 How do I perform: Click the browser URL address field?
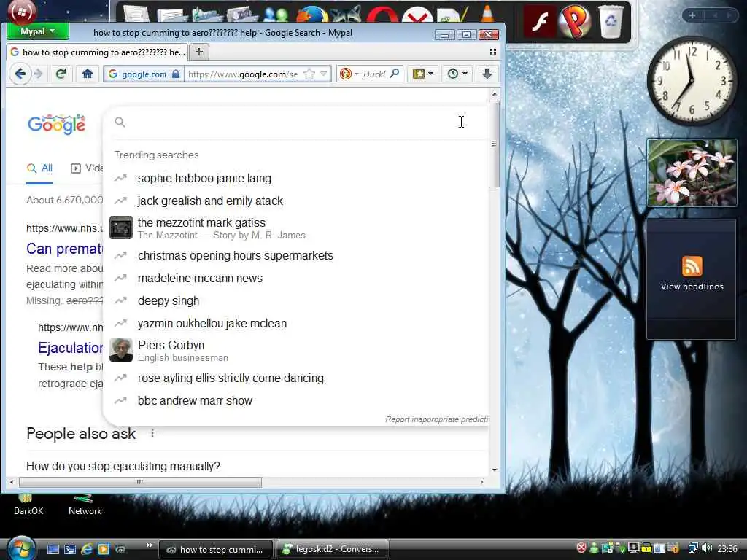[x=244, y=74]
